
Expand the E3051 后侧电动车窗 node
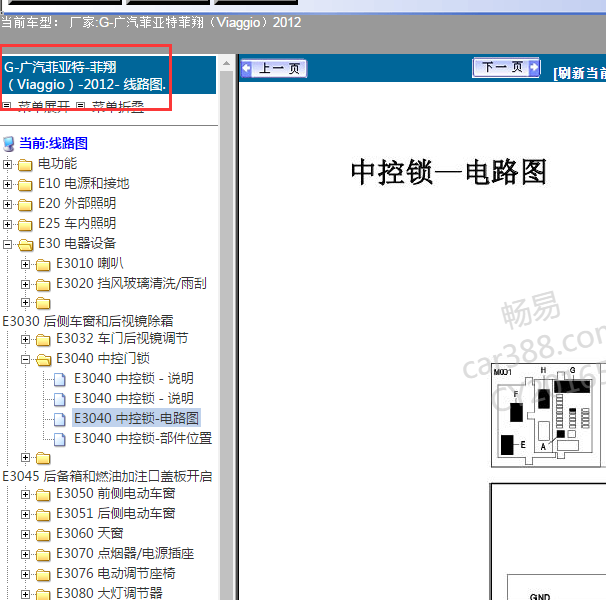(x=25, y=515)
